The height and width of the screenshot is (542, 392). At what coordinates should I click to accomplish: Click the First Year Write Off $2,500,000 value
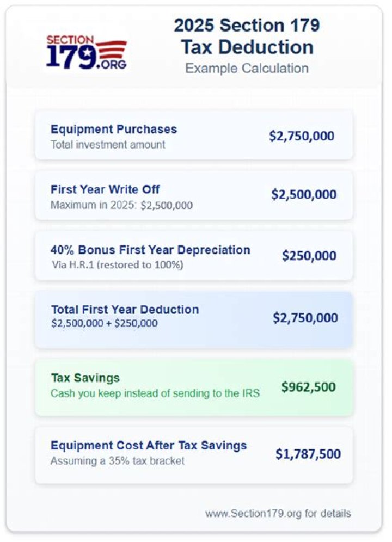click(x=304, y=195)
